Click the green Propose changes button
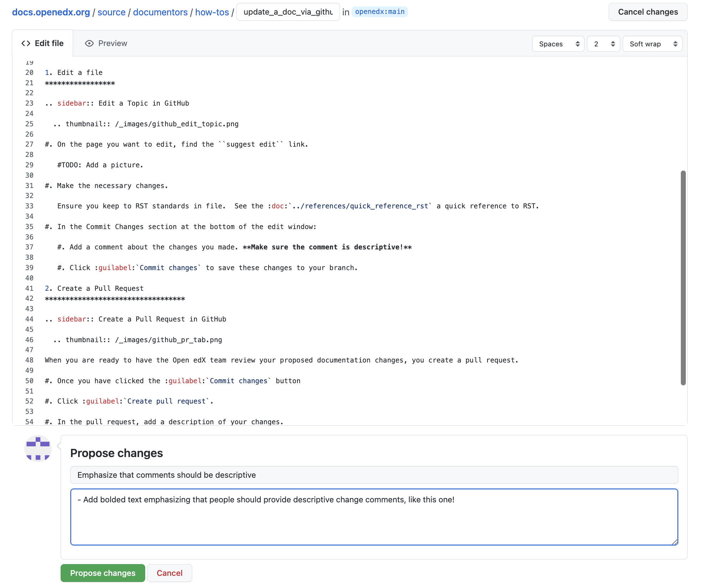This screenshot has height=588, width=704. (102, 573)
